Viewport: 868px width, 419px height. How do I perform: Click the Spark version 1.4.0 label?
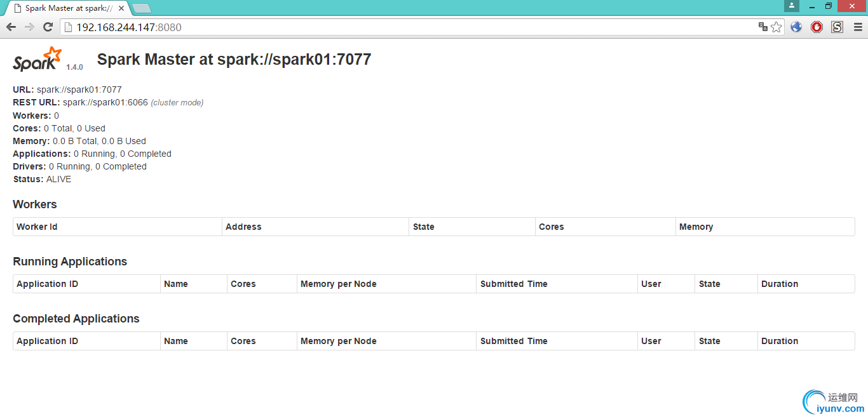click(74, 67)
